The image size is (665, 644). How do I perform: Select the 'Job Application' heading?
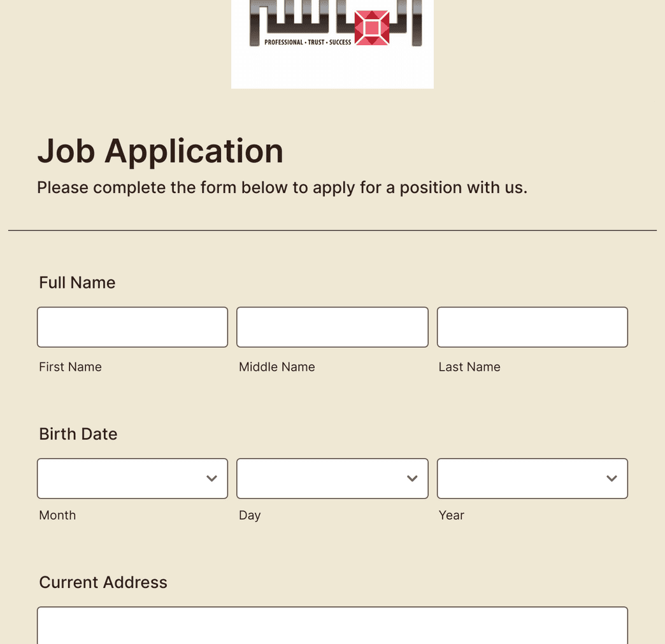160,152
